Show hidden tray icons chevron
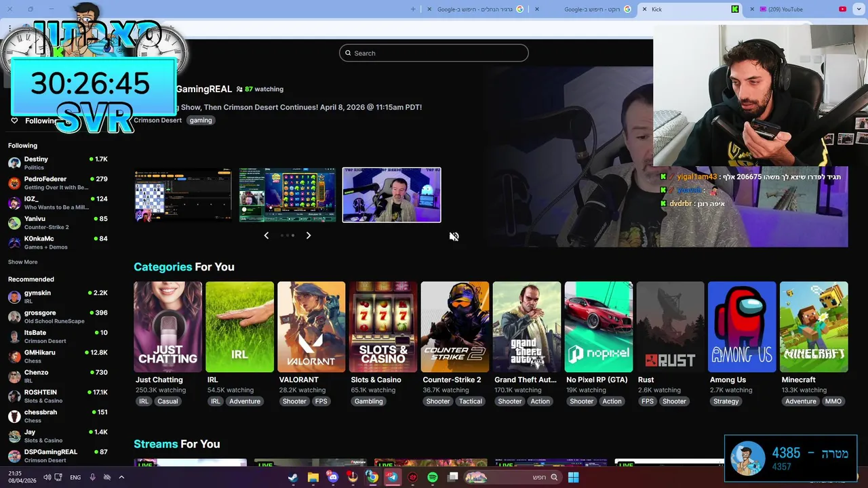 click(121, 477)
